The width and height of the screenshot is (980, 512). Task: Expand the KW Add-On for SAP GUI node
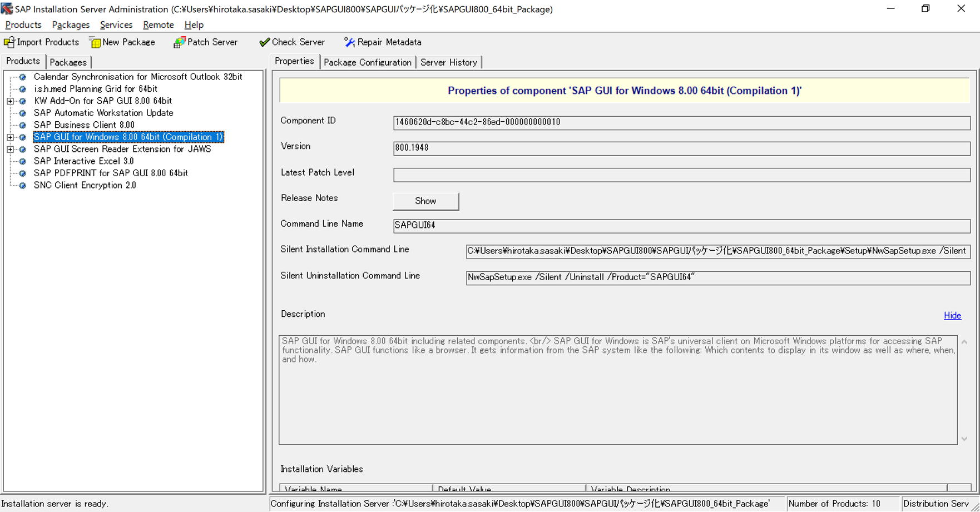pyautogui.click(x=10, y=101)
